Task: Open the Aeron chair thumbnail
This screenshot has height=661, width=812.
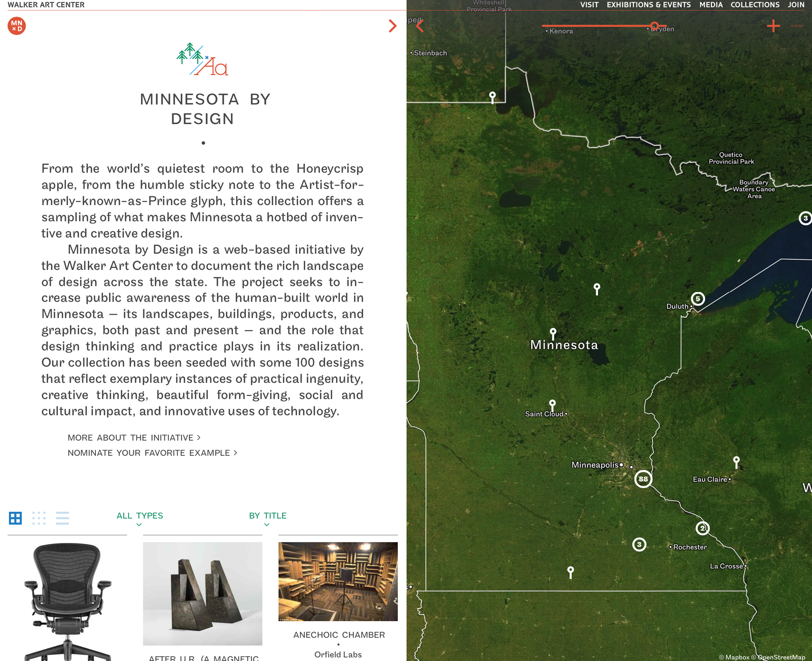Action: (x=67, y=602)
